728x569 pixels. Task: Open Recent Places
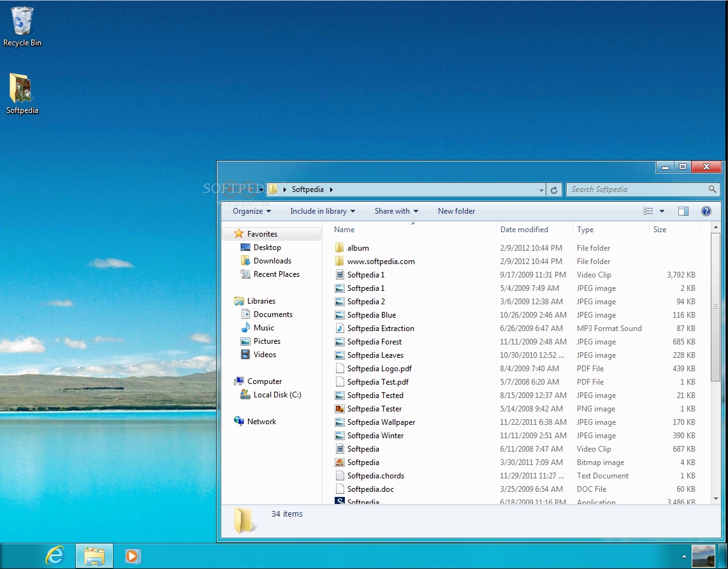(276, 274)
